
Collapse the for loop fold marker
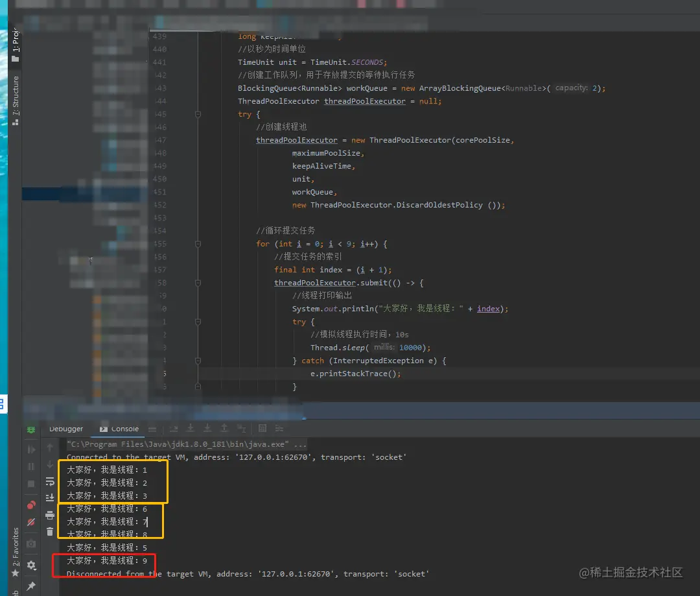click(x=198, y=244)
